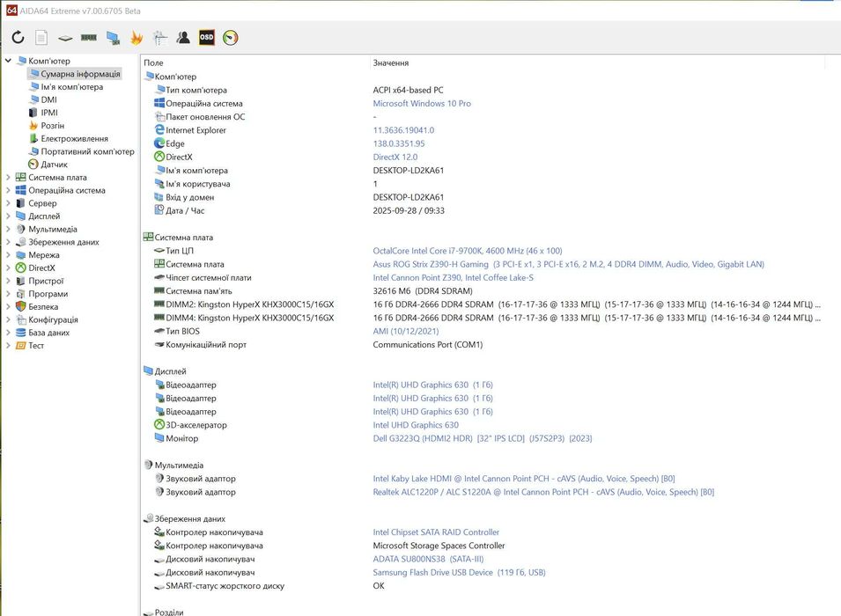
Task: Select Розгін in the sidebar
Action: (53, 126)
